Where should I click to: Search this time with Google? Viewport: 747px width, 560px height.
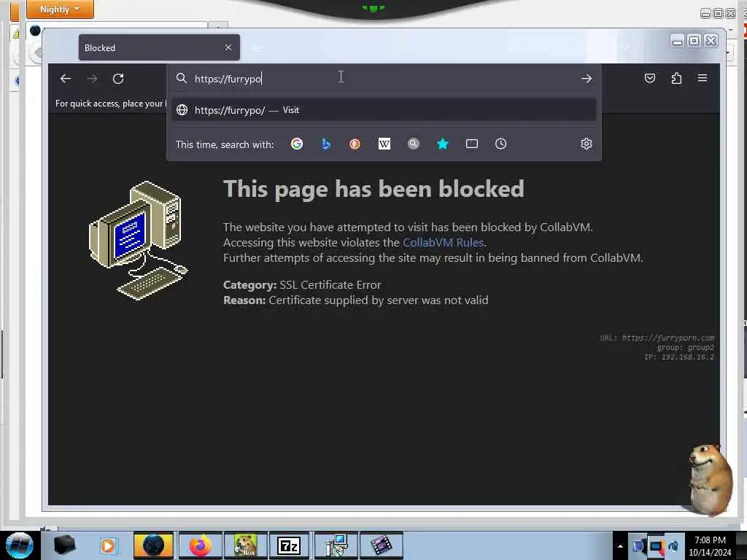click(x=297, y=144)
